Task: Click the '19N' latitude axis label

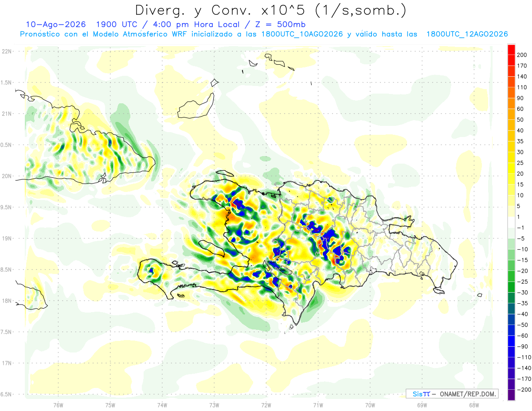Action: [x=6, y=239]
